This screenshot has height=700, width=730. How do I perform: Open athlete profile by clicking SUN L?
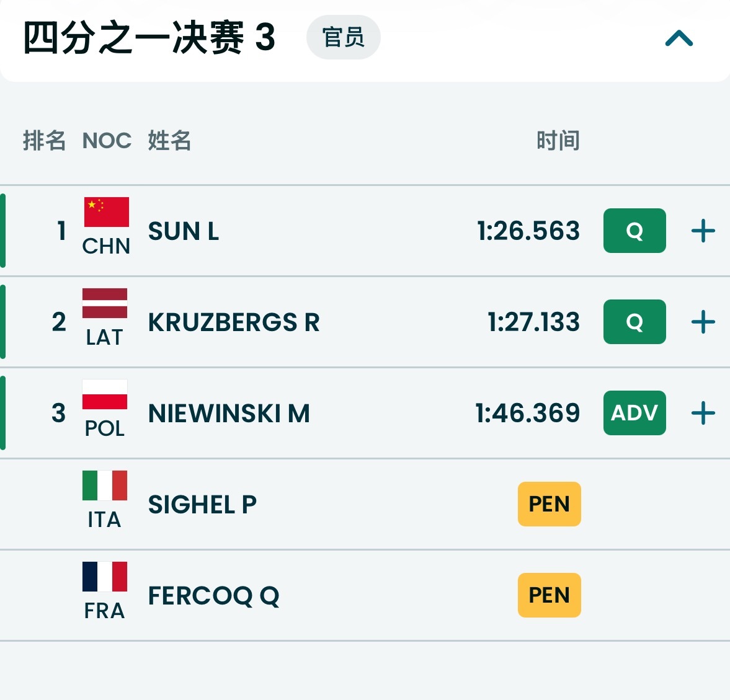pos(184,231)
